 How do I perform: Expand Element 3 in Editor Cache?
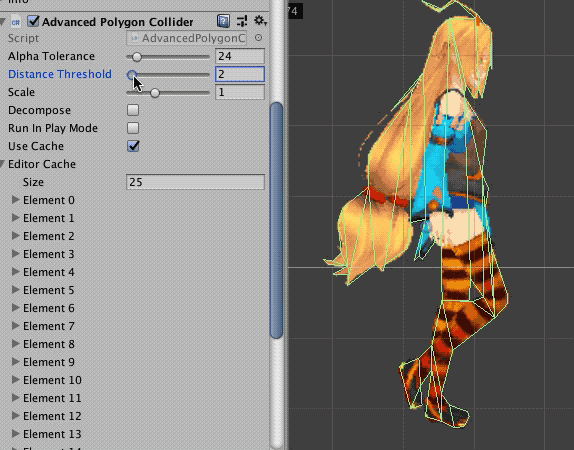(x=15, y=253)
